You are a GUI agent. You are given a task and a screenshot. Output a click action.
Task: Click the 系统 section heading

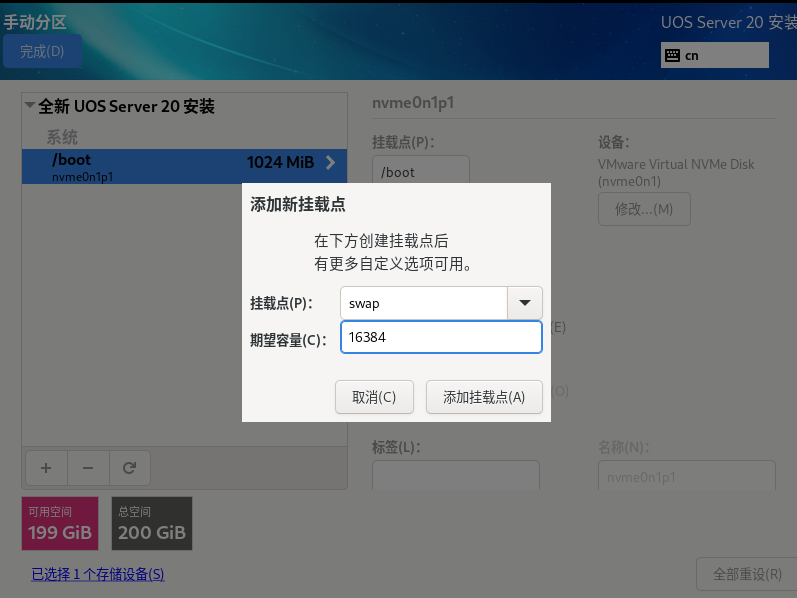point(62,137)
